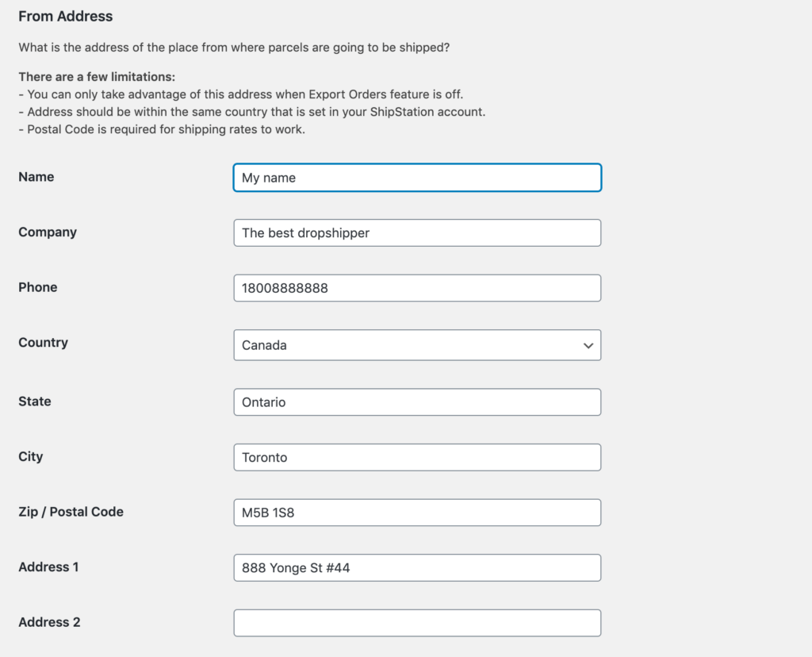Click the 'City' field label

(x=31, y=456)
